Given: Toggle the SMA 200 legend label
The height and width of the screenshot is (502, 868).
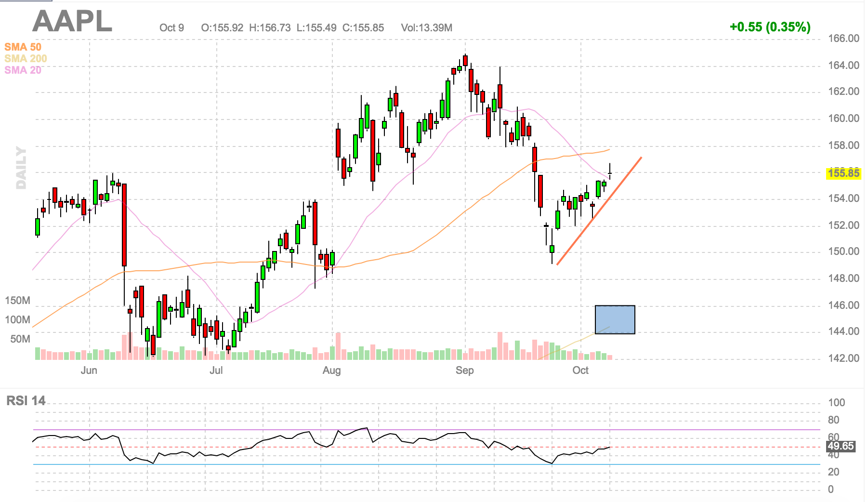Looking at the screenshot, I should [x=26, y=58].
